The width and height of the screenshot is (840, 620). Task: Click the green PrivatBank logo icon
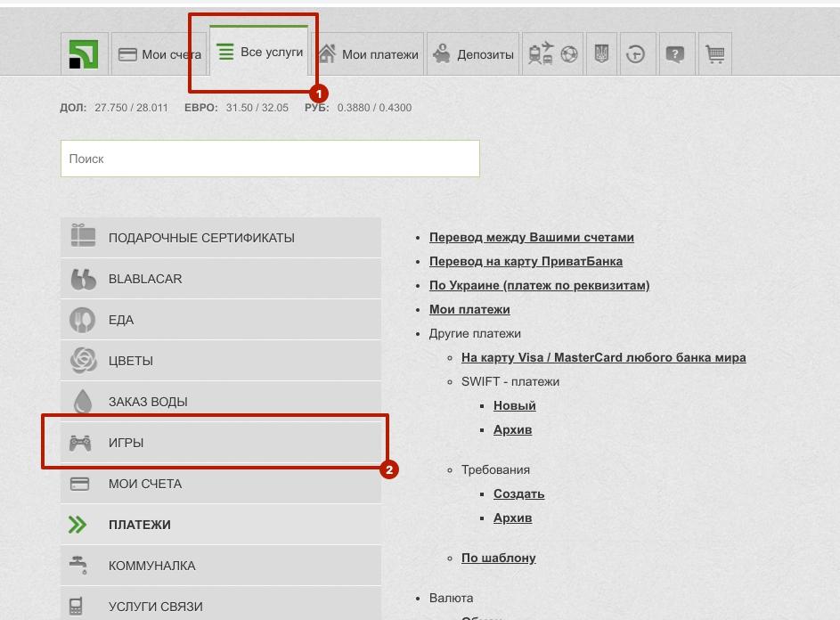pyautogui.click(x=84, y=54)
